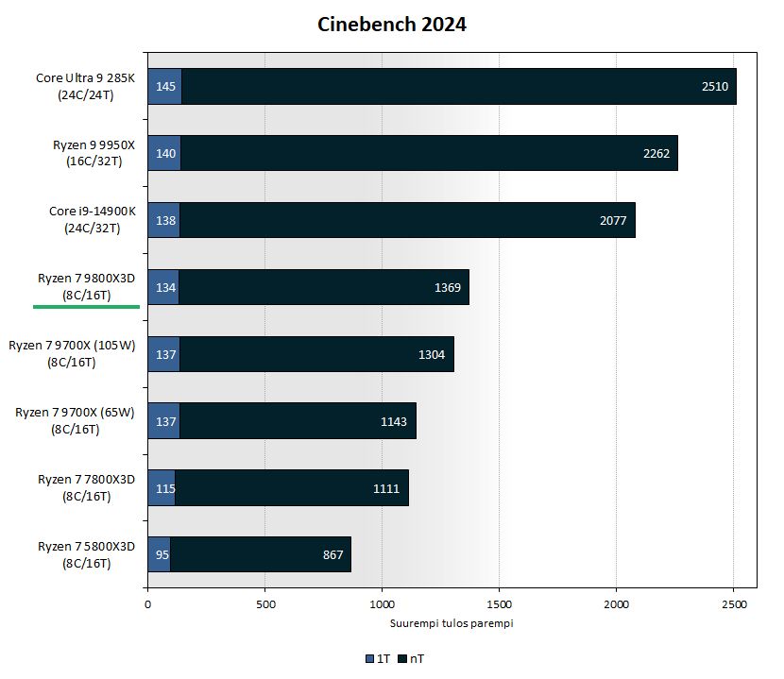Click the nT score 1143
This screenshot has width=784, height=679.
pos(394,421)
